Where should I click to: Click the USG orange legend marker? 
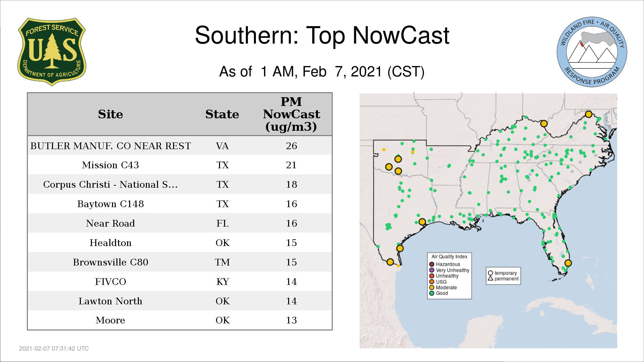coord(432,282)
